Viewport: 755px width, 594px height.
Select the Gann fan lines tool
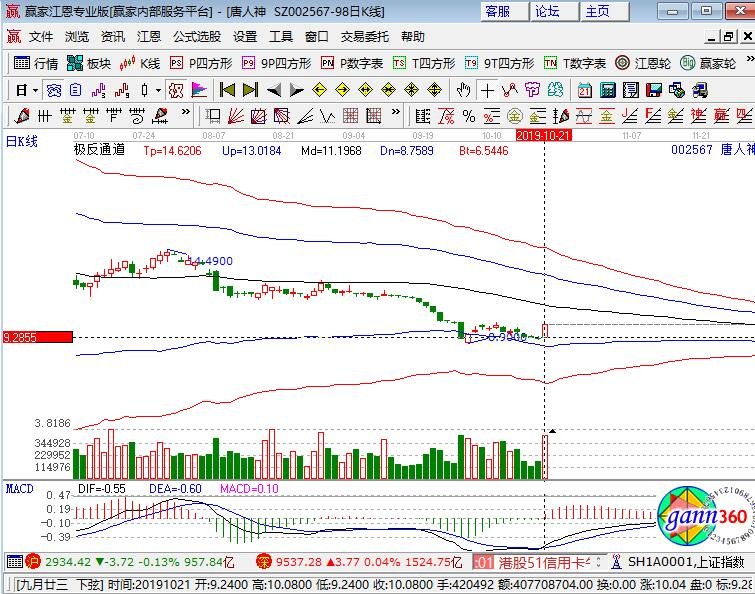pos(236,116)
